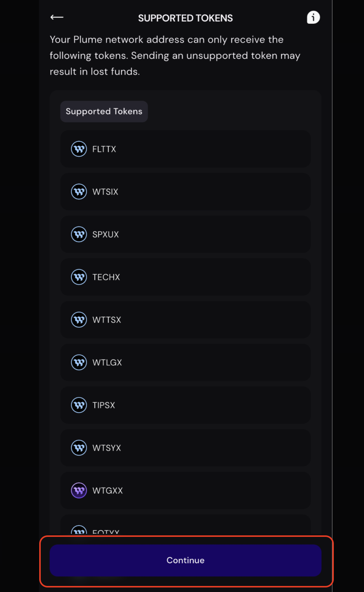
Task: Select the WTTSX token row
Action: (x=186, y=320)
